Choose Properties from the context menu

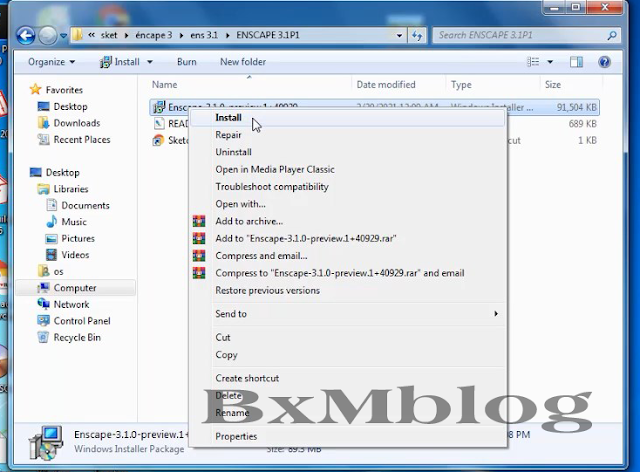point(236,436)
